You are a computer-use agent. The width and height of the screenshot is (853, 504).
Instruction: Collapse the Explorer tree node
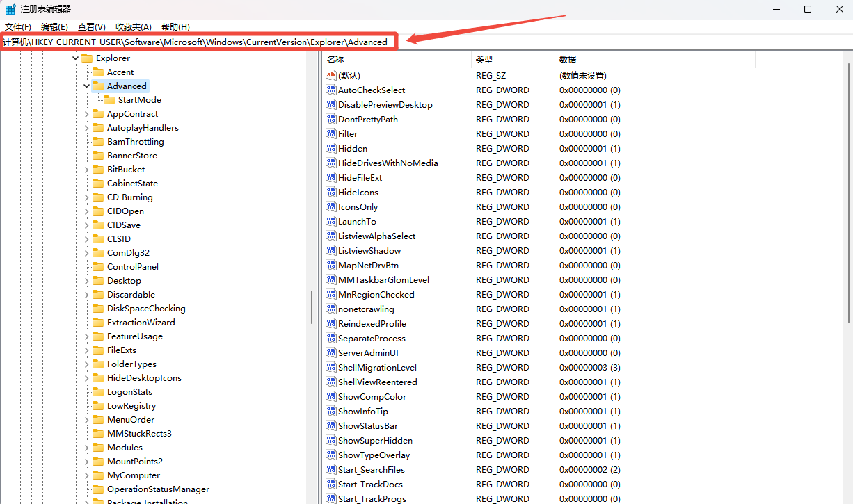[x=75, y=58]
